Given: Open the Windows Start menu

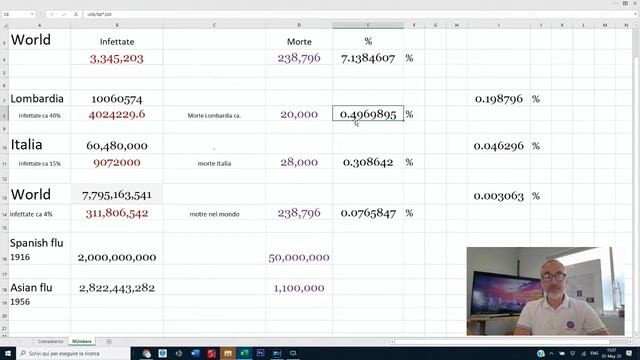Looking at the screenshot, I should point(8,353).
